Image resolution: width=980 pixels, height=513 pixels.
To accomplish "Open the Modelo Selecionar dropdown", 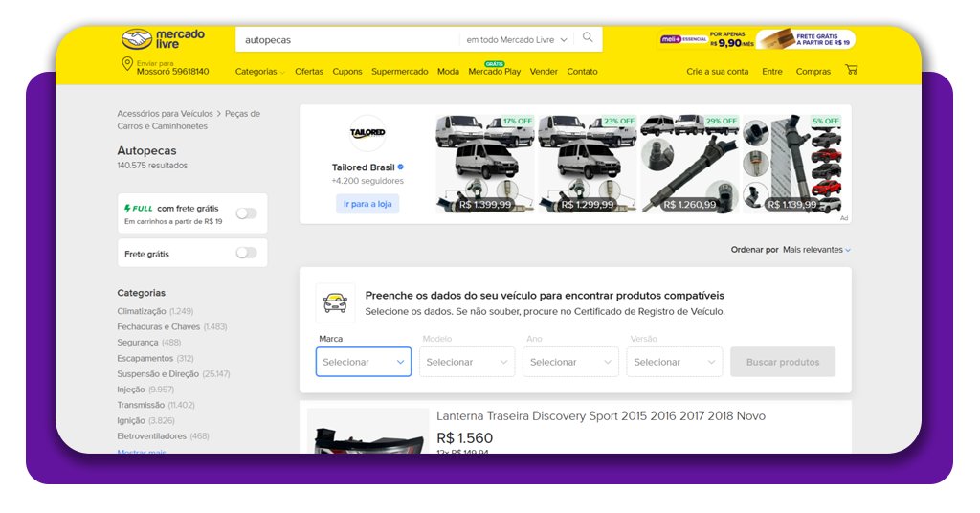I will click(x=467, y=362).
